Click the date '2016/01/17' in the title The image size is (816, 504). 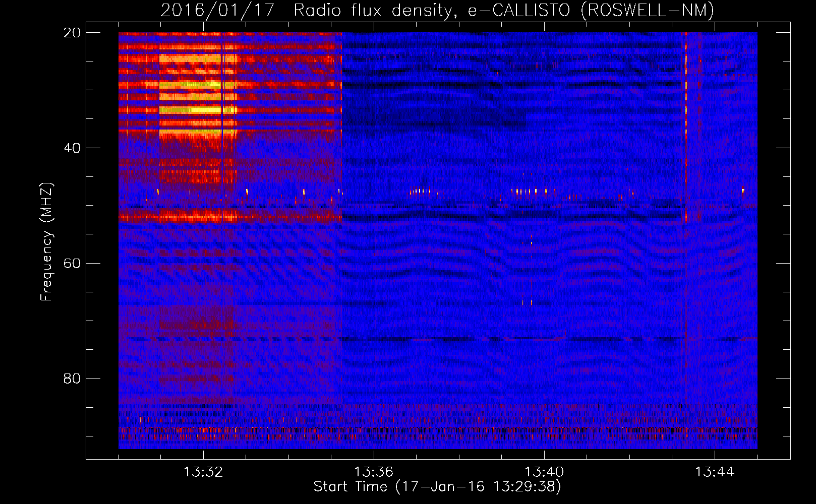[217, 10]
